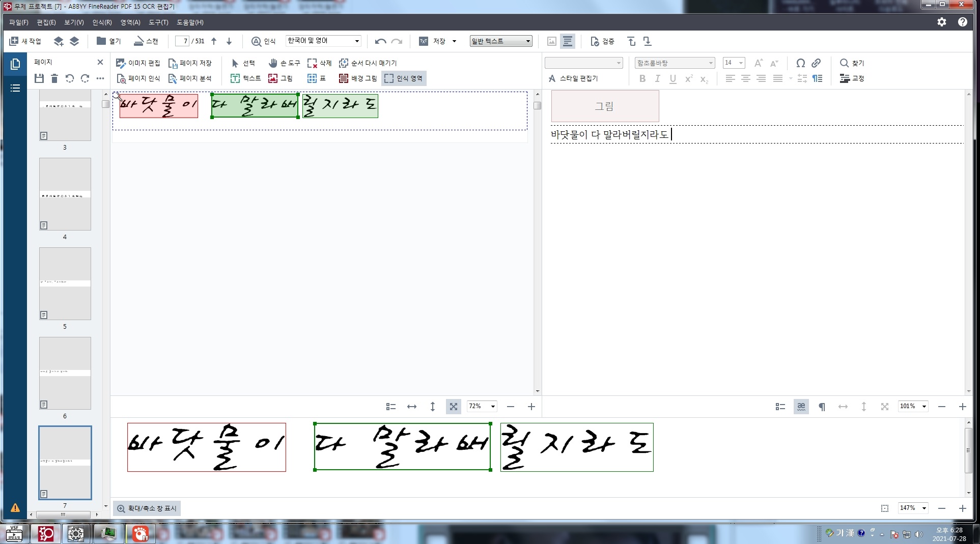Insert special character omega symbol
Image resolution: width=980 pixels, height=544 pixels.
tap(800, 63)
